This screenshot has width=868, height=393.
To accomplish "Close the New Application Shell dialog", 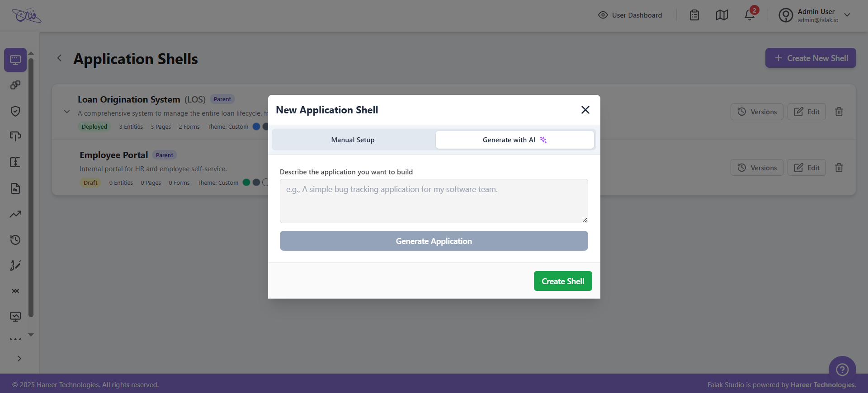I will [585, 110].
